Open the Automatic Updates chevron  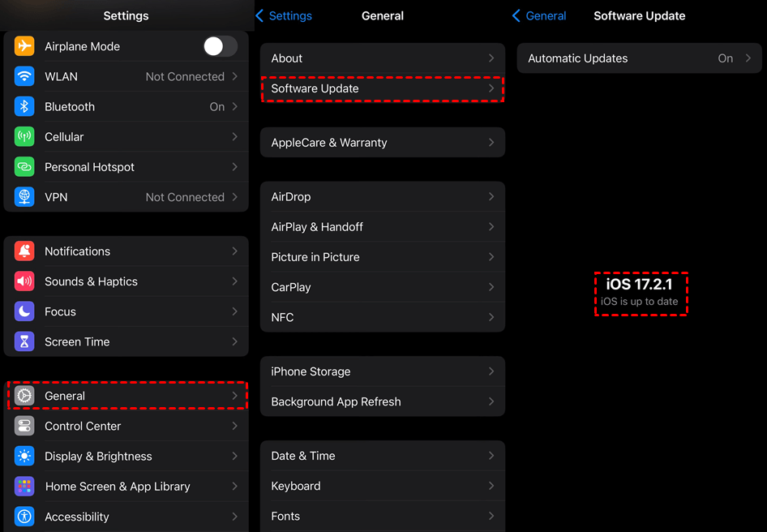point(748,58)
